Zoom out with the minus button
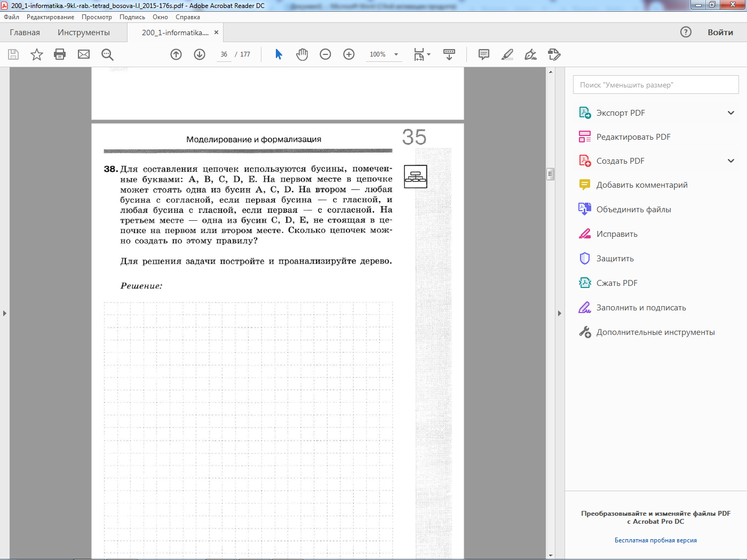Image resolution: width=747 pixels, height=560 pixels. pyautogui.click(x=325, y=54)
